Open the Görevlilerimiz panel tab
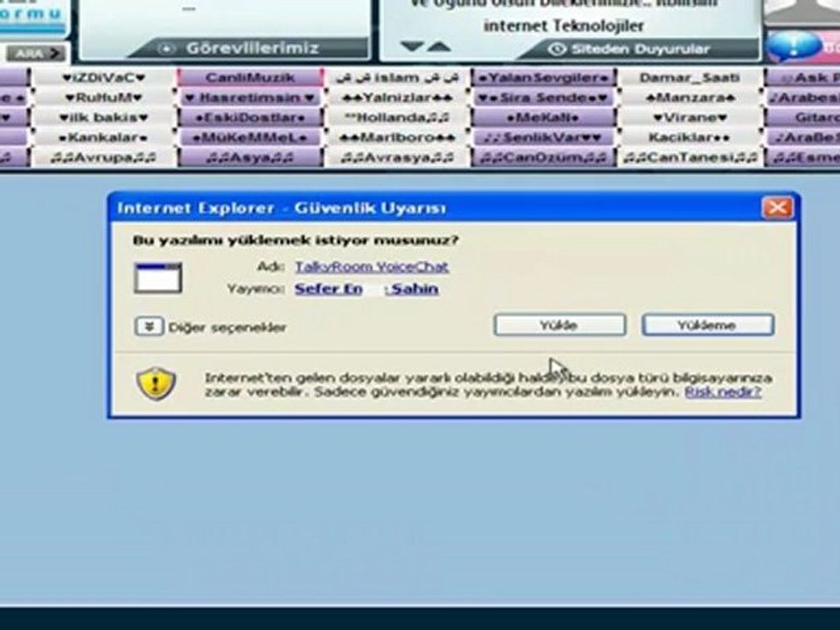The width and height of the screenshot is (840, 630). (x=252, y=48)
